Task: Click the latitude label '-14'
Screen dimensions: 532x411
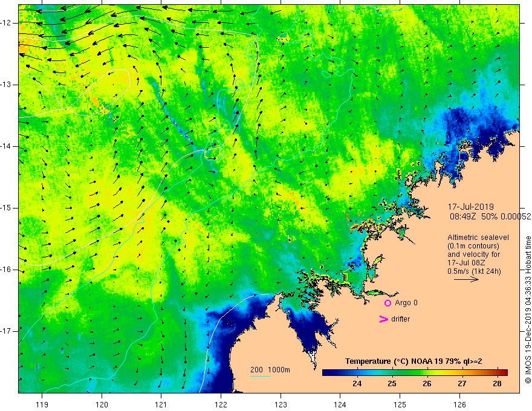Action: (x=6, y=146)
